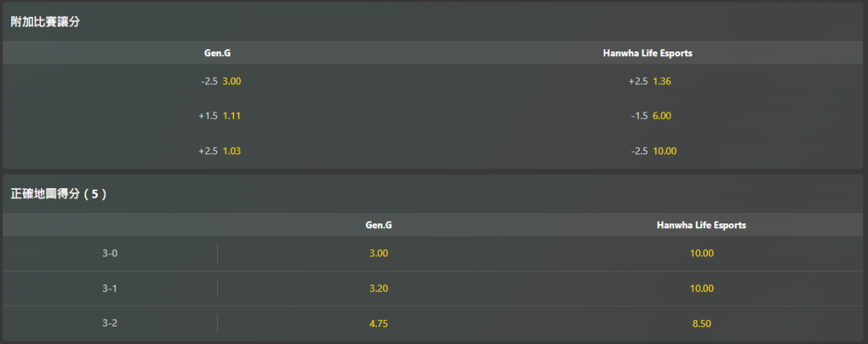Click Gen.G column header in correct score table
The image size is (868, 344).
coord(379,225)
